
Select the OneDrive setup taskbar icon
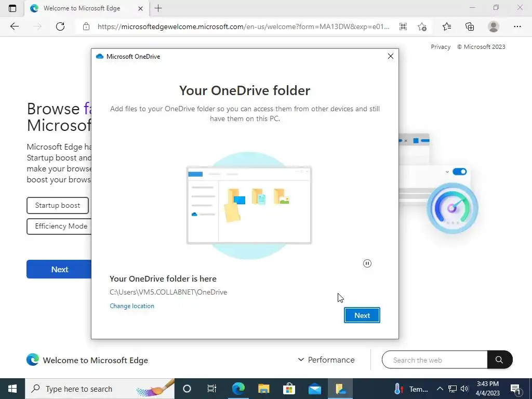340,389
